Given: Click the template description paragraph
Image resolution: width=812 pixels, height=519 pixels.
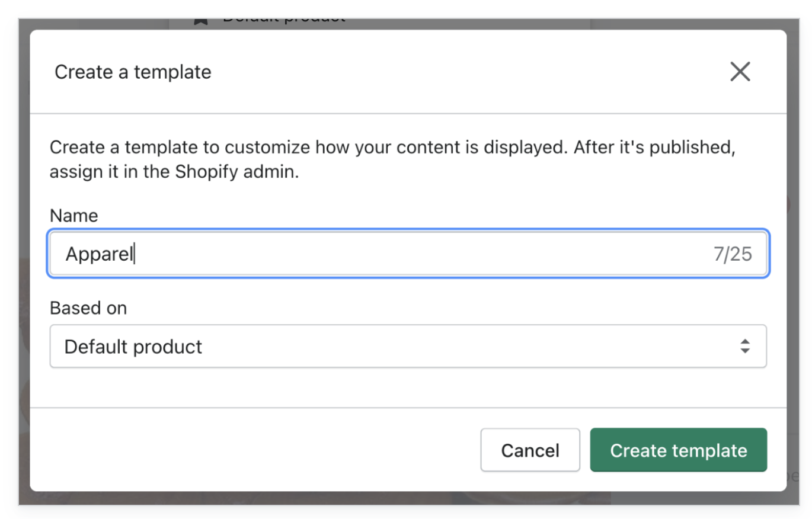Looking at the screenshot, I should (391, 148).
